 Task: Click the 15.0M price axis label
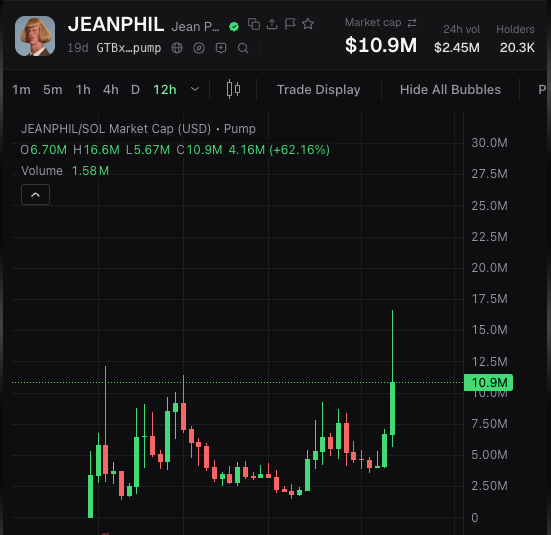point(490,330)
